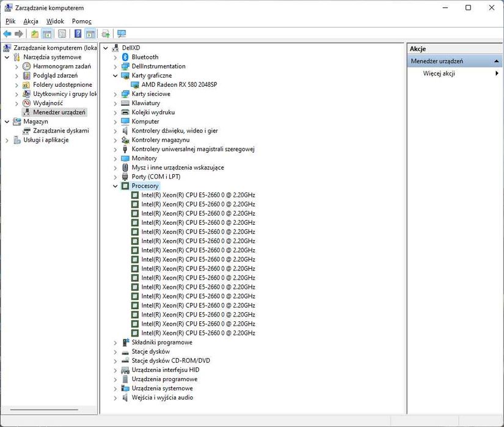Screen dimensions: 504x427
Task: Expand the Karty sieciowe category
Action: click(x=115, y=94)
